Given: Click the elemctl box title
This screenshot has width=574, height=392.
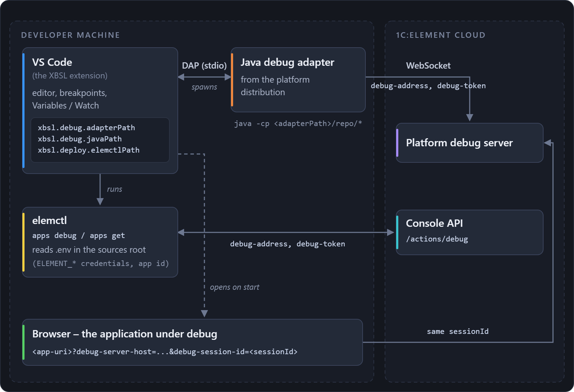Looking at the screenshot, I should pos(49,220).
